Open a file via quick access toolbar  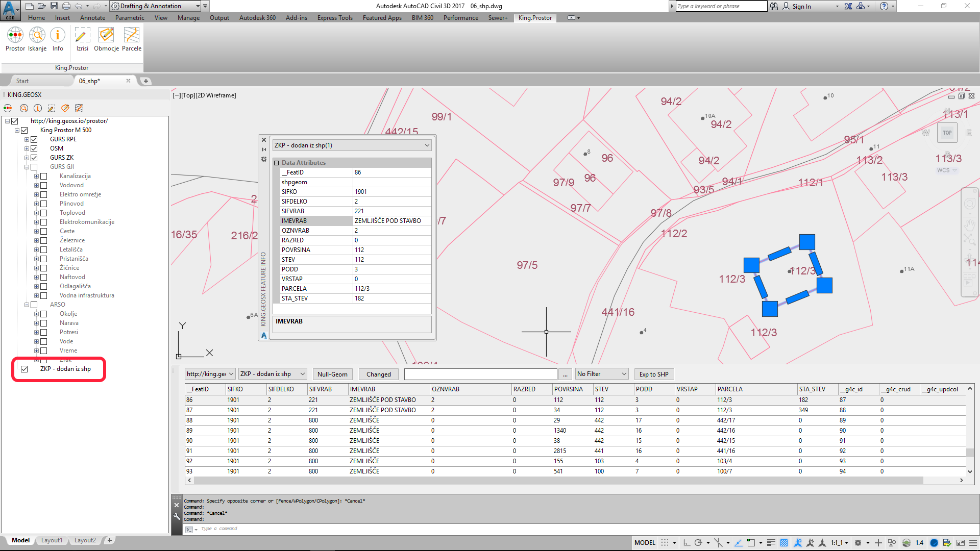(x=42, y=6)
